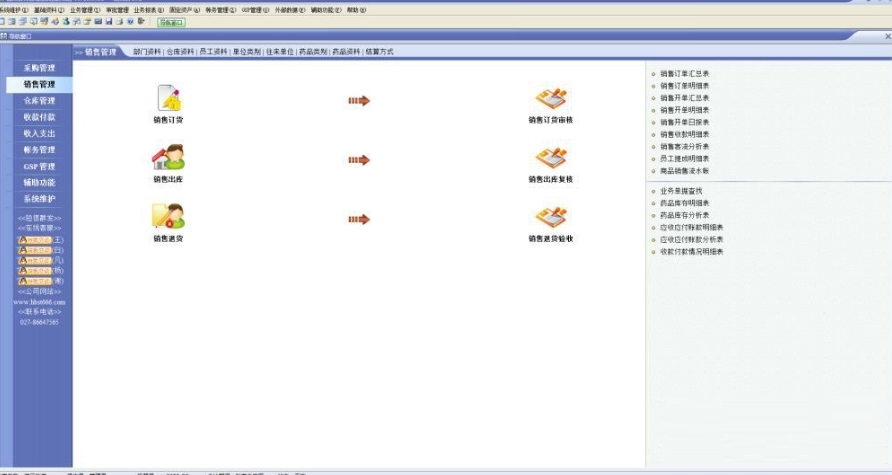Open the 药品库存分析表 report

tap(684, 216)
